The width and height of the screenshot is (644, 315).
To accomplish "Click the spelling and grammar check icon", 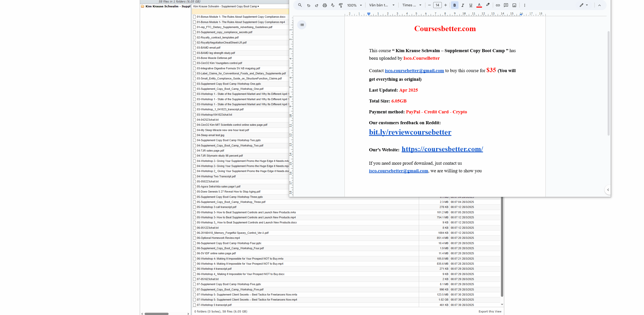I will point(333,5).
